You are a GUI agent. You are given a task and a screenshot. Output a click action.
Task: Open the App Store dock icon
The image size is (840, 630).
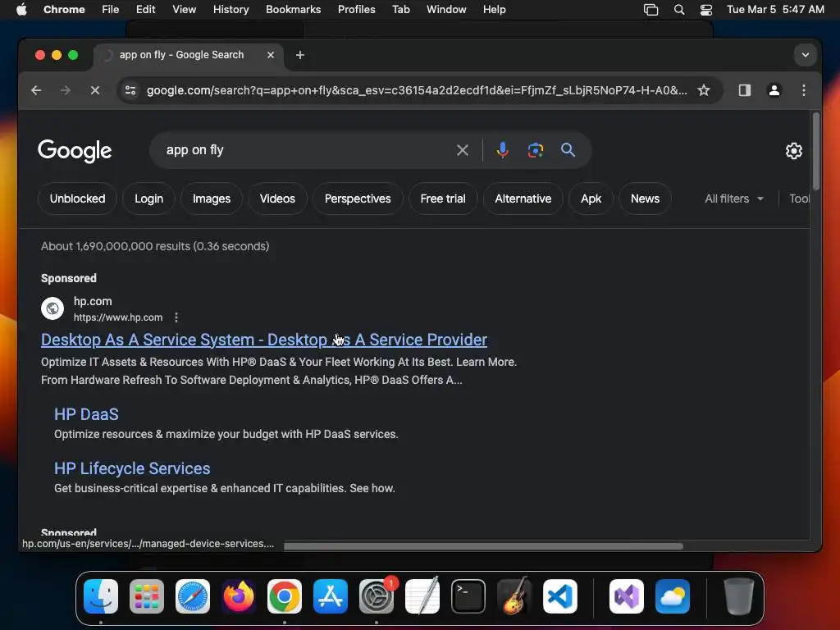(x=331, y=596)
